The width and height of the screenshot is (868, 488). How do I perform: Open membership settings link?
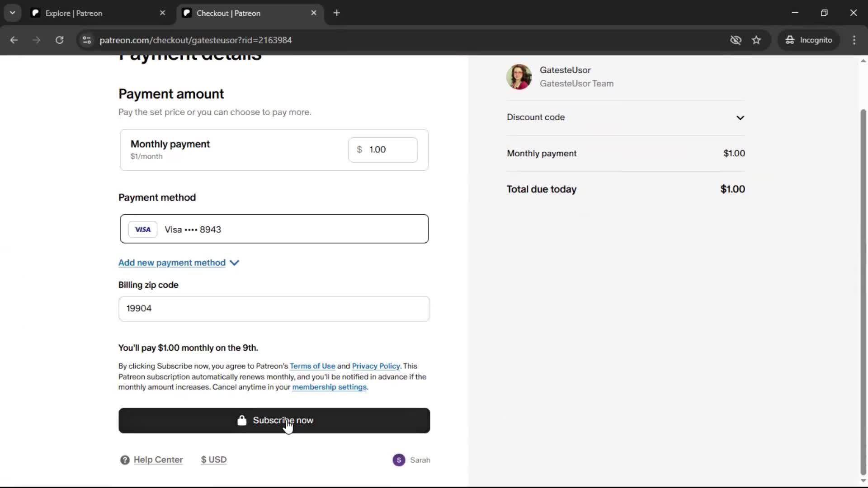pyautogui.click(x=329, y=387)
